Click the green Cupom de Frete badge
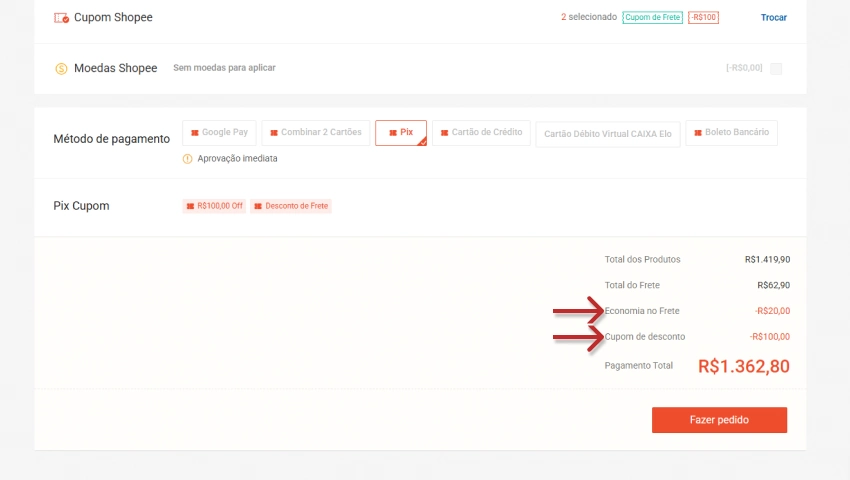This screenshot has width=850, height=480. [x=652, y=17]
